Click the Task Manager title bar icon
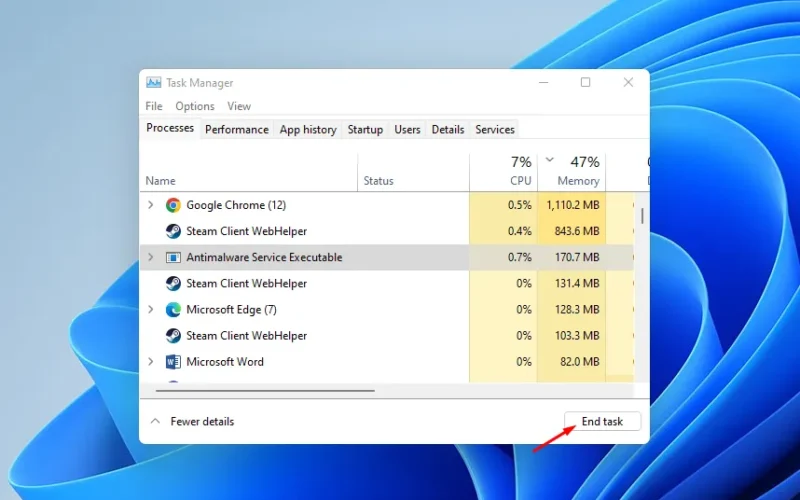The height and width of the screenshot is (500, 800). point(153,82)
